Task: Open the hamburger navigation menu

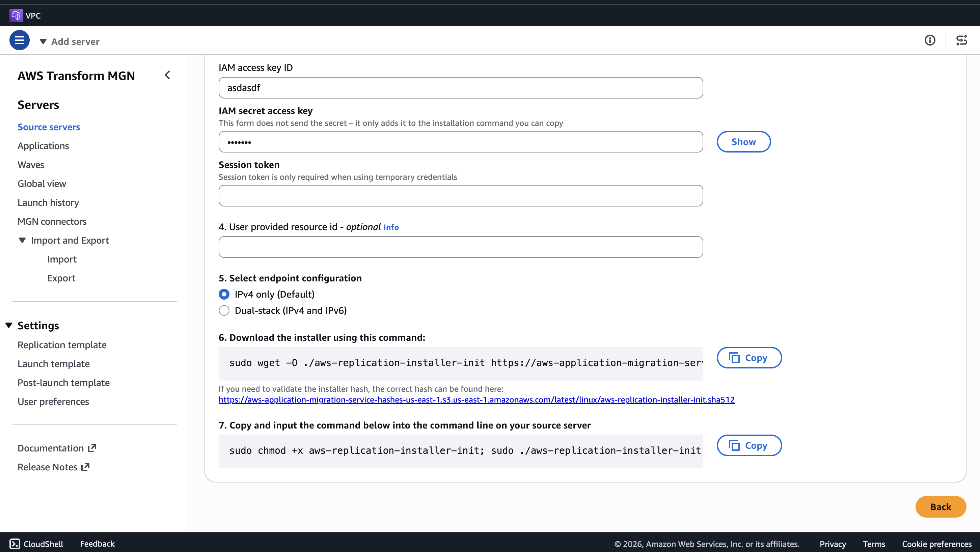Action: coord(19,40)
